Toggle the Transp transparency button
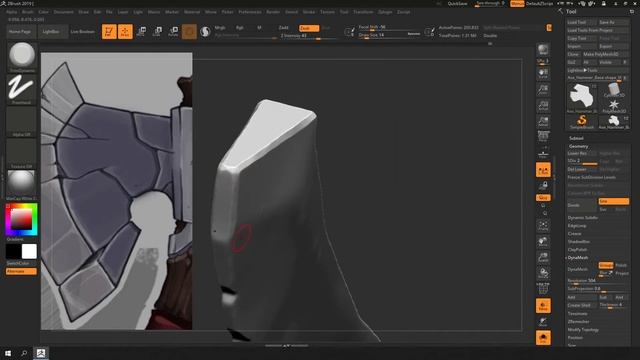Screen dimensions: 640x360 click(543, 306)
